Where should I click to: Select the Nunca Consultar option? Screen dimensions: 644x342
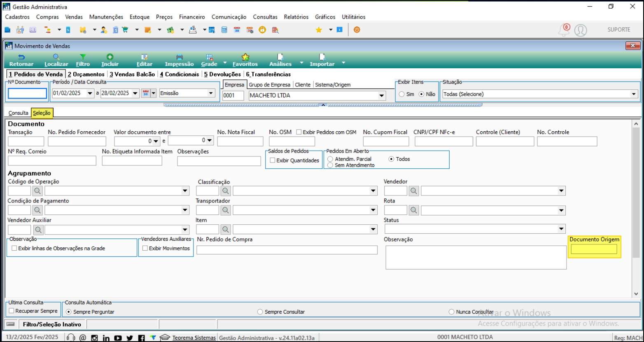point(451,312)
